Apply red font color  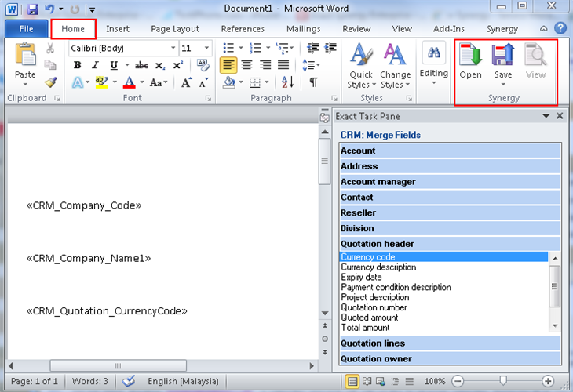point(130,82)
